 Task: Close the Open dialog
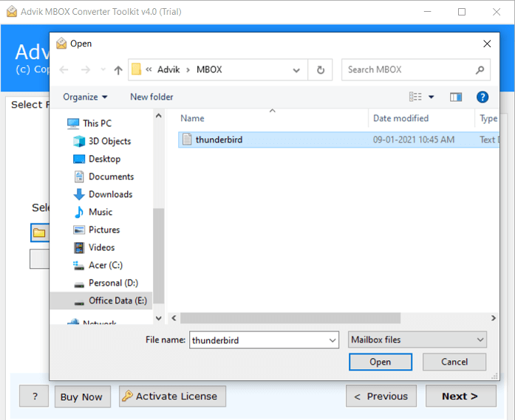tap(487, 44)
